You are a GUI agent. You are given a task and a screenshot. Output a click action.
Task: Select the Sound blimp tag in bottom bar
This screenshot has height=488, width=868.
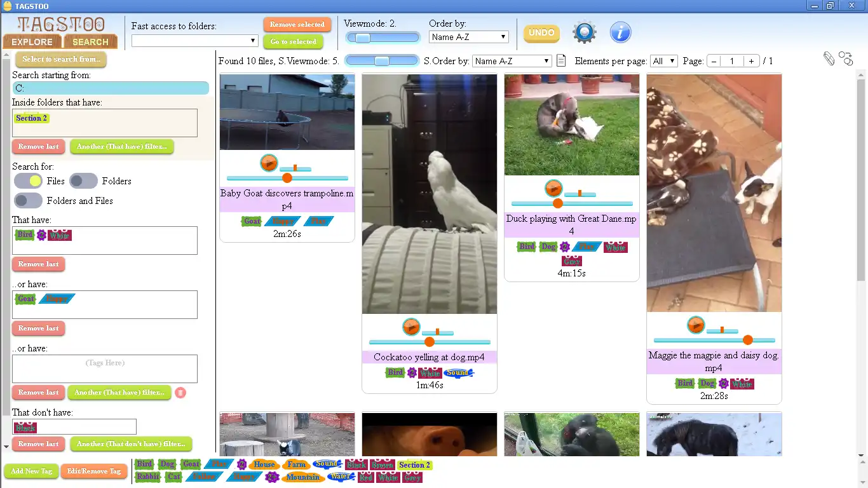click(327, 464)
